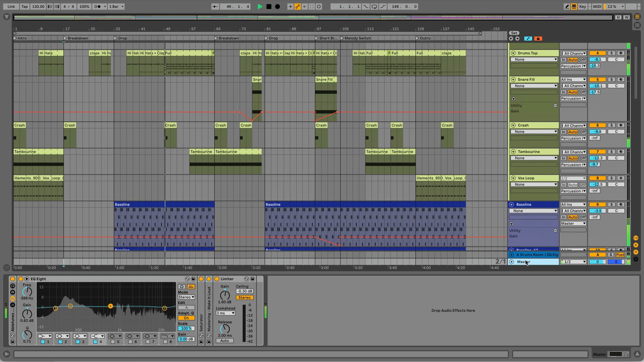Toggle Adapt. Q off in EQ Eight

tap(186, 318)
